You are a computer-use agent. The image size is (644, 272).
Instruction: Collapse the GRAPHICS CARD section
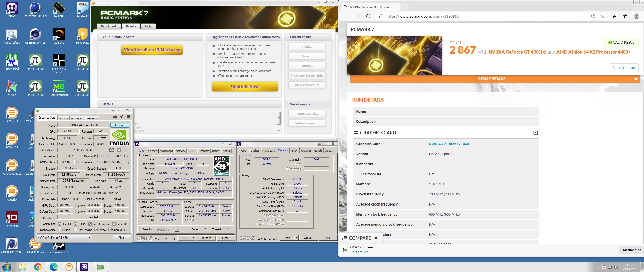535,133
